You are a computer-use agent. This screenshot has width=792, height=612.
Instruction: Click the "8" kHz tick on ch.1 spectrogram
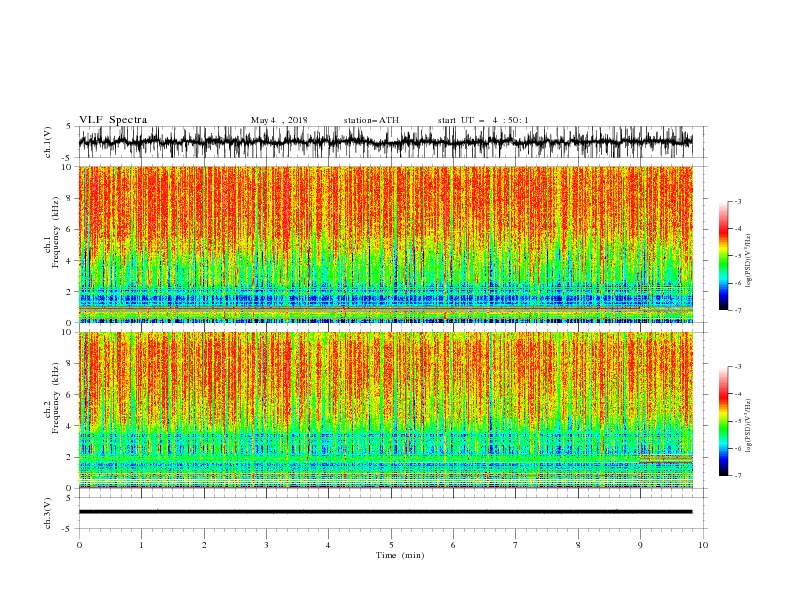69,198
